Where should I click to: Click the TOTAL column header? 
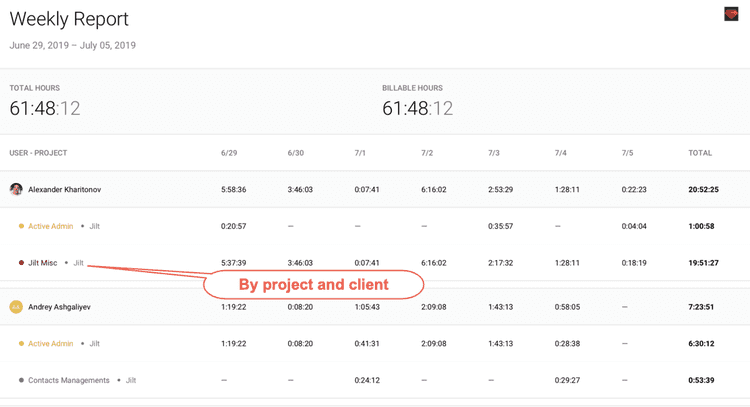(700, 153)
